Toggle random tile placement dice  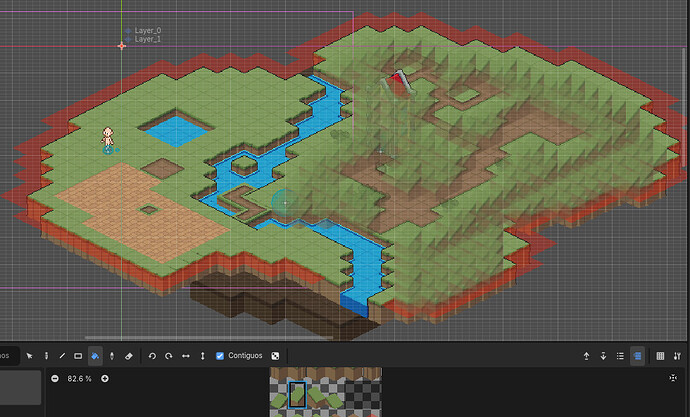point(275,356)
